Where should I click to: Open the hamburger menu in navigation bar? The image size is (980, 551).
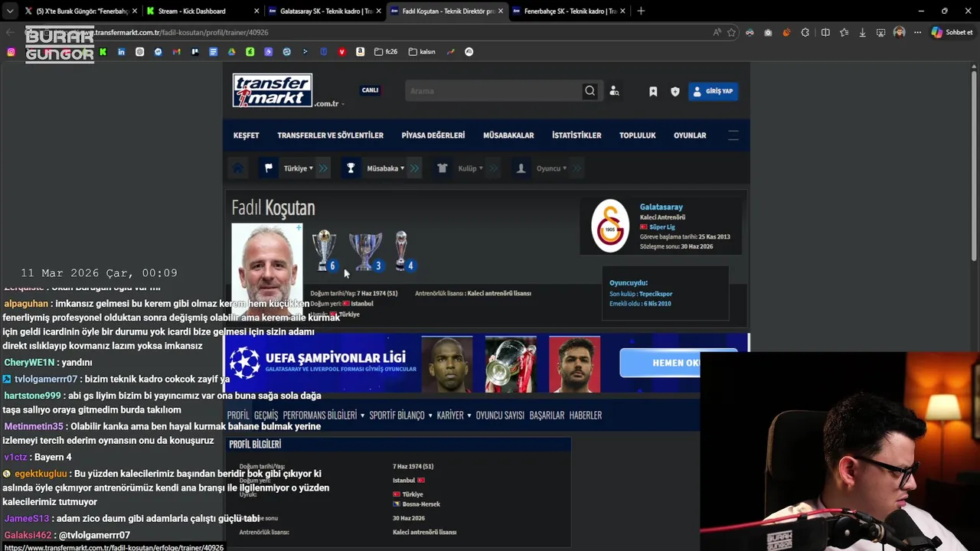(x=733, y=135)
